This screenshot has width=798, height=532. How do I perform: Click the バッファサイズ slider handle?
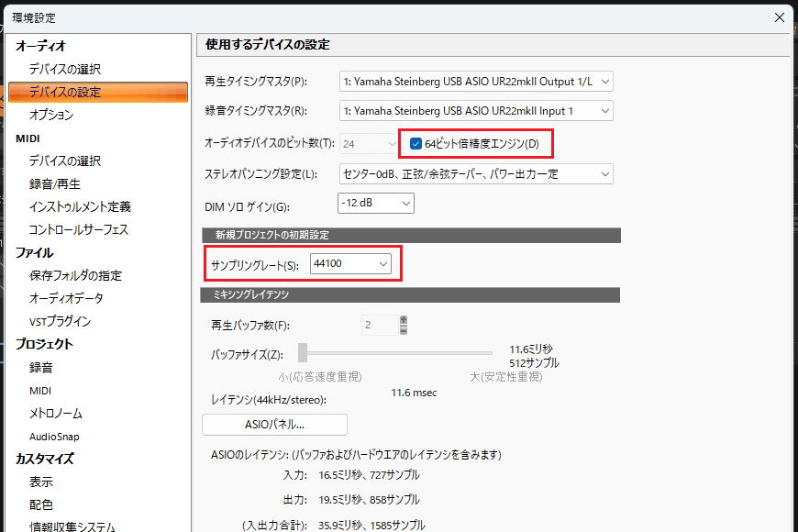tap(303, 353)
